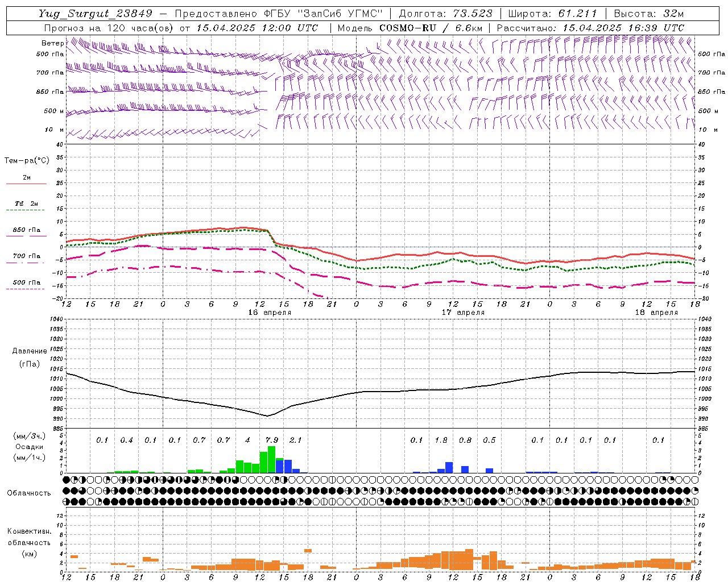The width and height of the screenshot is (728, 582).
Task: Click the Облачность cloud cover label
Action: tap(29, 493)
